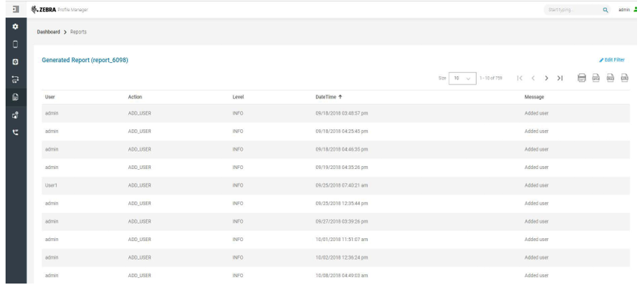The width and height of the screenshot is (644, 301).
Task: Click the Edit Filter link
Action: click(611, 60)
